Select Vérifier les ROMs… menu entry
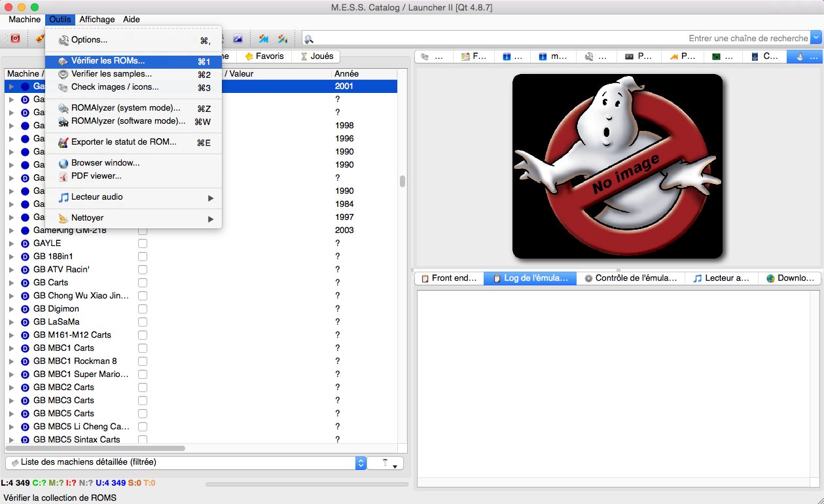Image resolution: width=824 pixels, height=504 pixels. point(134,61)
